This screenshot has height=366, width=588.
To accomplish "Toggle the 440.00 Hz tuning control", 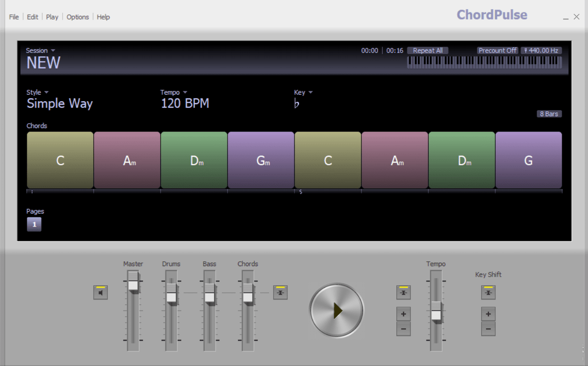I will tap(541, 50).
